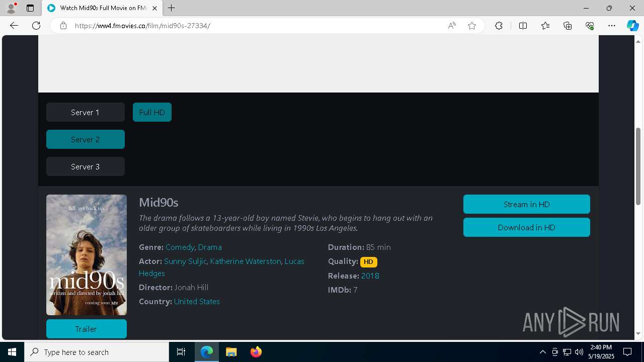The width and height of the screenshot is (644, 362).
Task: Open Windows Start menu
Action: pyautogui.click(x=12, y=352)
